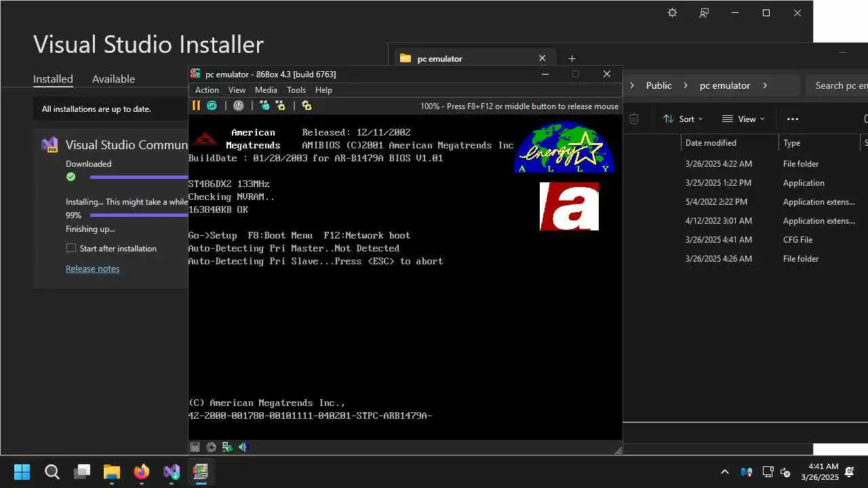
Task: Send Ctrl+Alt+Del from the 86Box toolbar
Action: (264, 106)
